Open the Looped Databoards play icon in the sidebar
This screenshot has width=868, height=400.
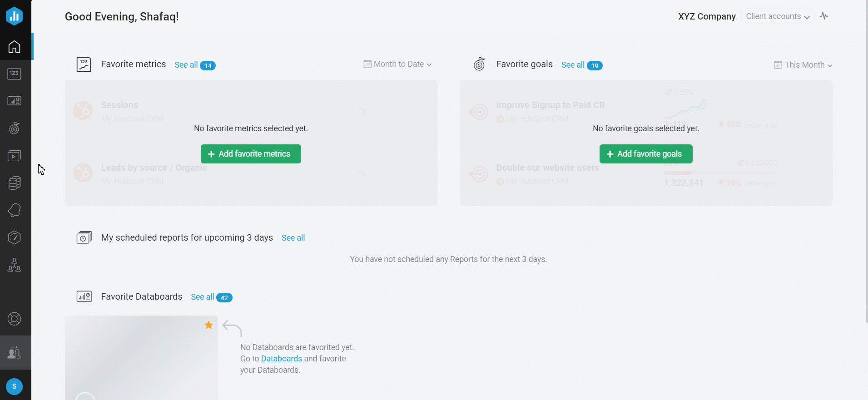pos(15,156)
